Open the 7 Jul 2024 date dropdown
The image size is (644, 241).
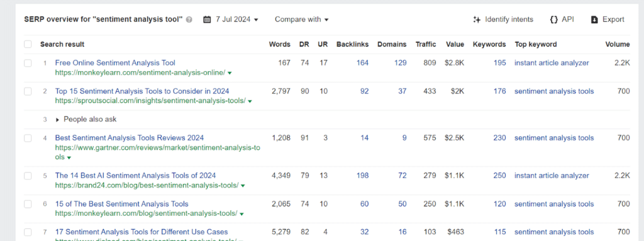tap(237, 20)
